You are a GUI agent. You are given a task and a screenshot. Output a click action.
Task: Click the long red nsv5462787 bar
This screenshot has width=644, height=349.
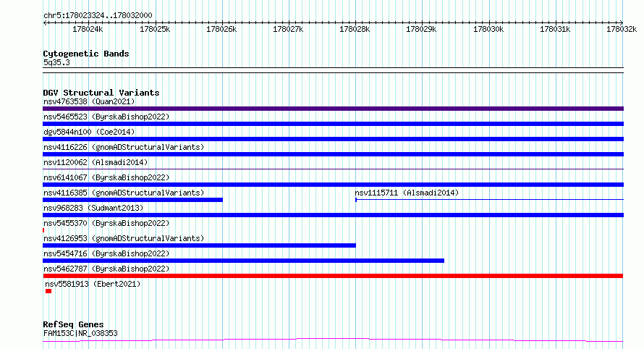(333, 276)
